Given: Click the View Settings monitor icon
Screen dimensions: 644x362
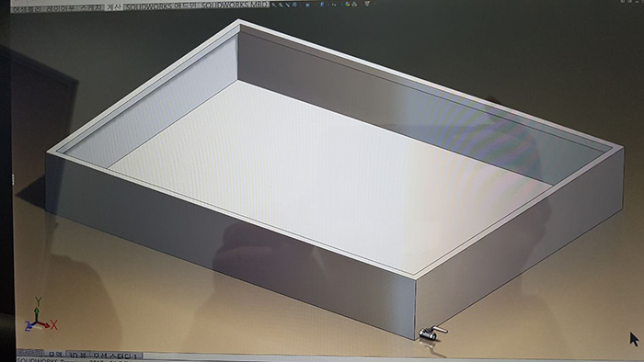Looking at the screenshot, I should click(368, 4).
